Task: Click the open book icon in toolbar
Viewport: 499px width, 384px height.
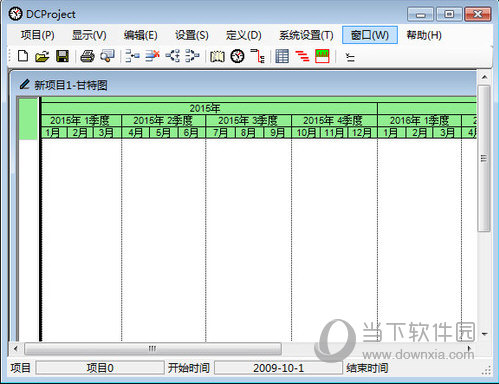Action: click(x=217, y=56)
